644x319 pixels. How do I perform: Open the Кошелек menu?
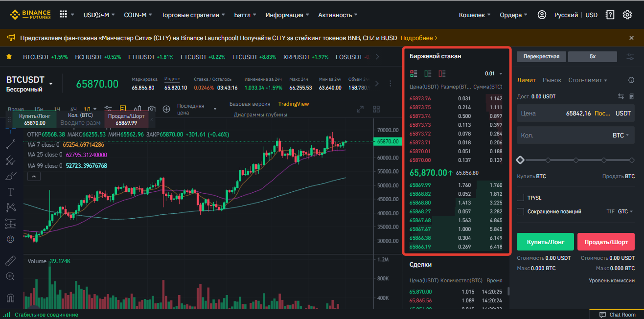point(475,15)
